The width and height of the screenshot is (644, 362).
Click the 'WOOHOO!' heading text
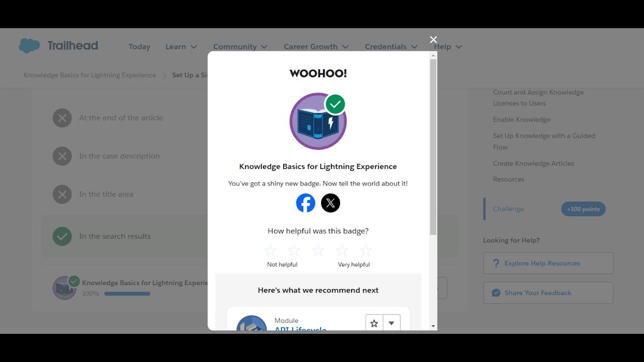pyautogui.click(x=318, y=73)
